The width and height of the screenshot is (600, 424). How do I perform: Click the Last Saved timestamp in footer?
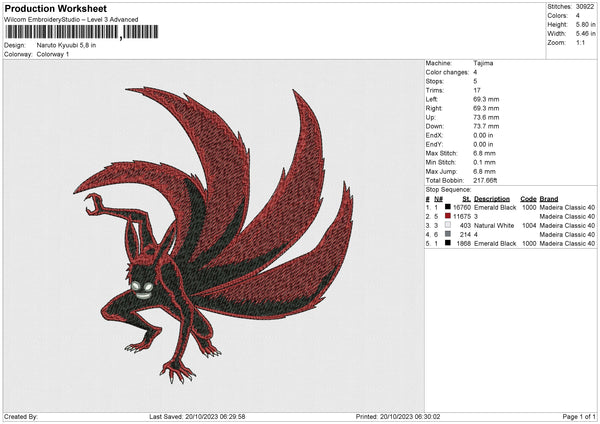197,417
